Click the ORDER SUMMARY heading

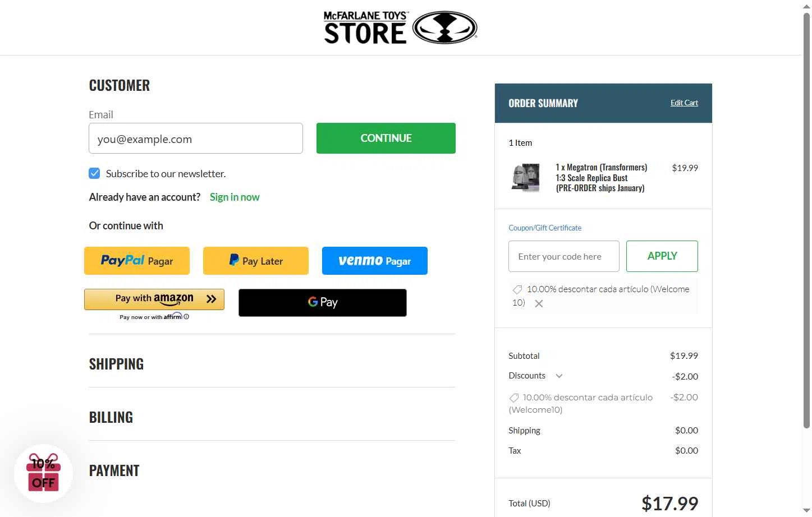pos(543,103)
